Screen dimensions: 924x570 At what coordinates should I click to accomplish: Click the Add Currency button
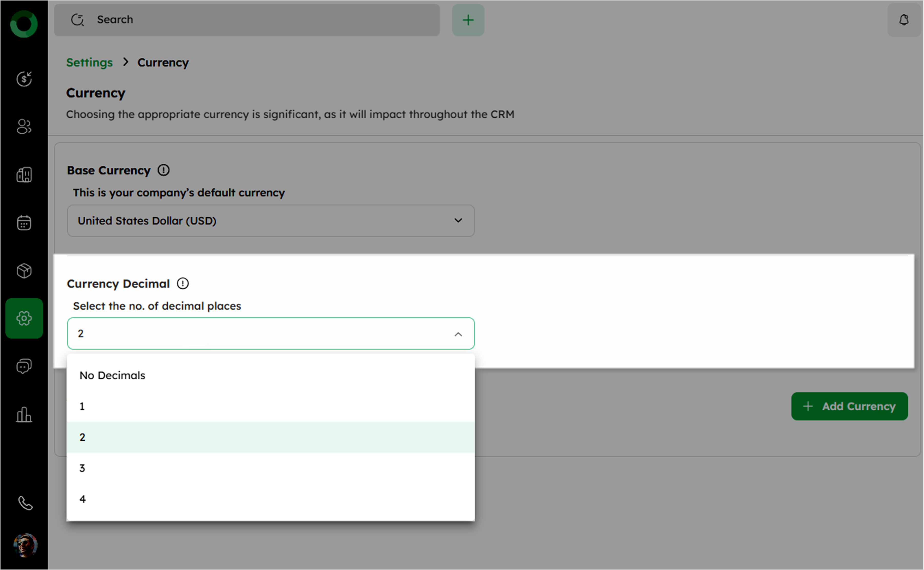point(849,406)
